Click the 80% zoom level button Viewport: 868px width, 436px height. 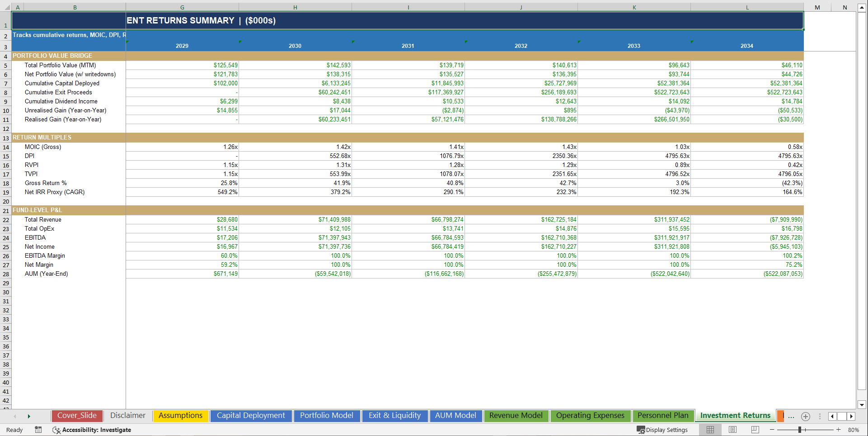(x=853, y=430)
